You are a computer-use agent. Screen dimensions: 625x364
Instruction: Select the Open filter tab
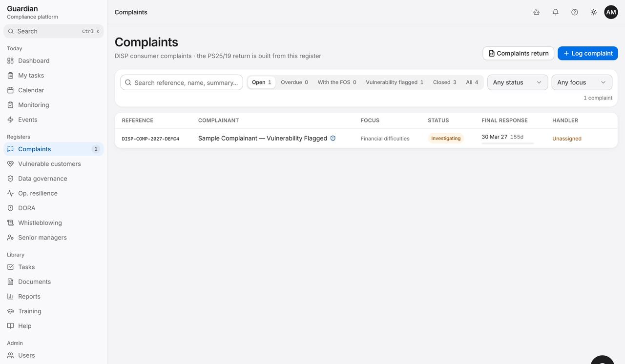pyautogui.click(x=262, y=82)
